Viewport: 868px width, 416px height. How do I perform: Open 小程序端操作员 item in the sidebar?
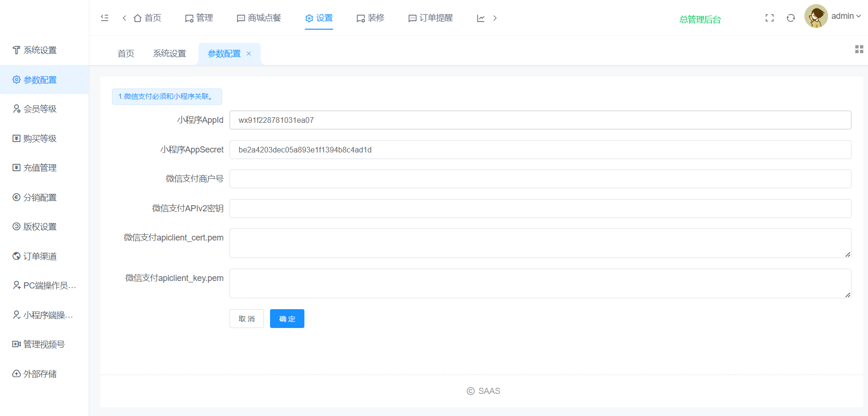tap(44, 315)
